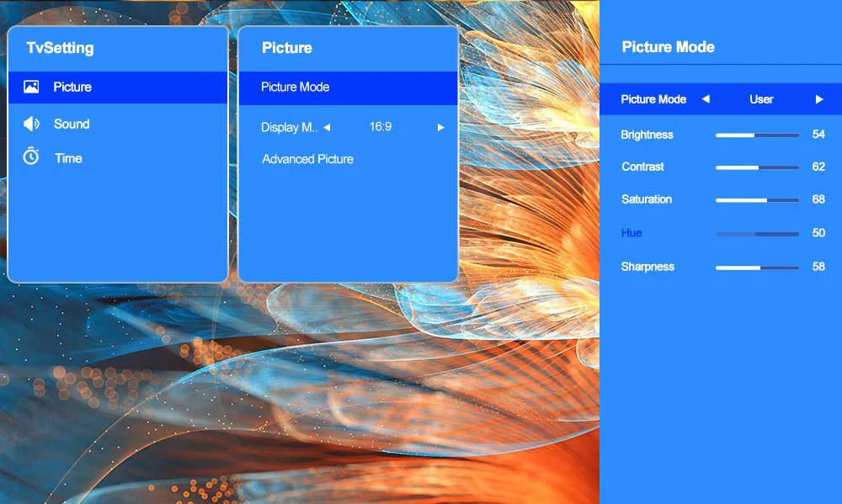Open the Sound settings menu item
Viewport: 842px width, 504px height.
click(118, 124)
